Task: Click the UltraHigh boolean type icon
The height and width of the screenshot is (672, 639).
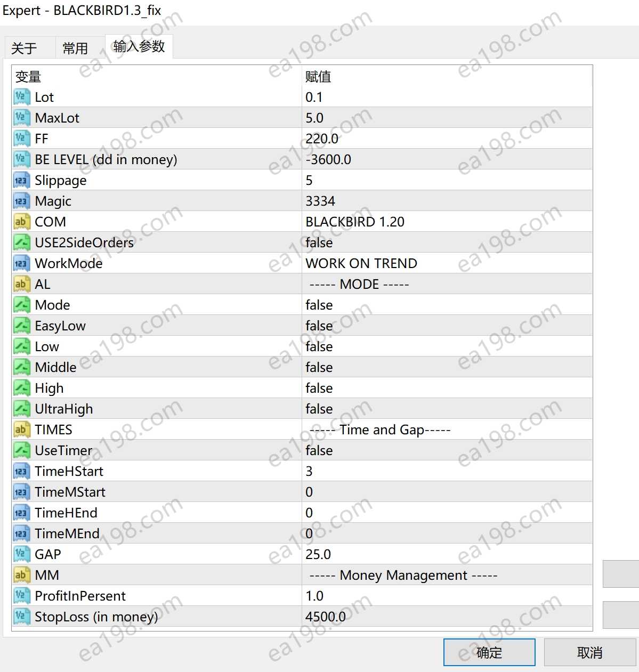Action: point(21,409)
